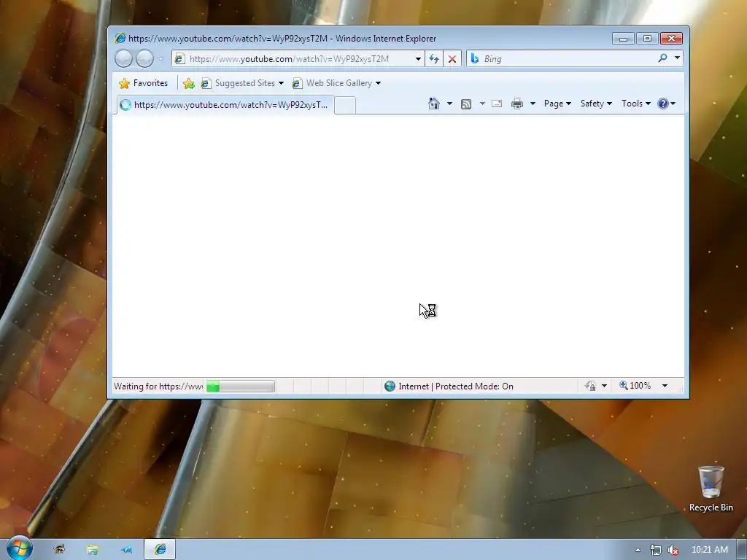Click the network tray icon
The height and width of the screenshot is (560, 747).
656,551
